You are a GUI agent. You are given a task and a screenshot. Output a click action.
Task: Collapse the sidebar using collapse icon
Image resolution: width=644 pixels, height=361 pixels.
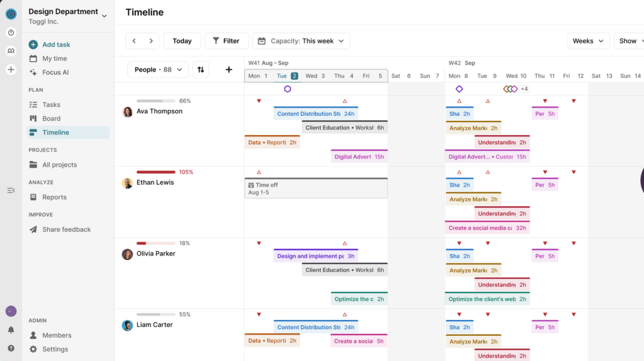click(11, 190)
